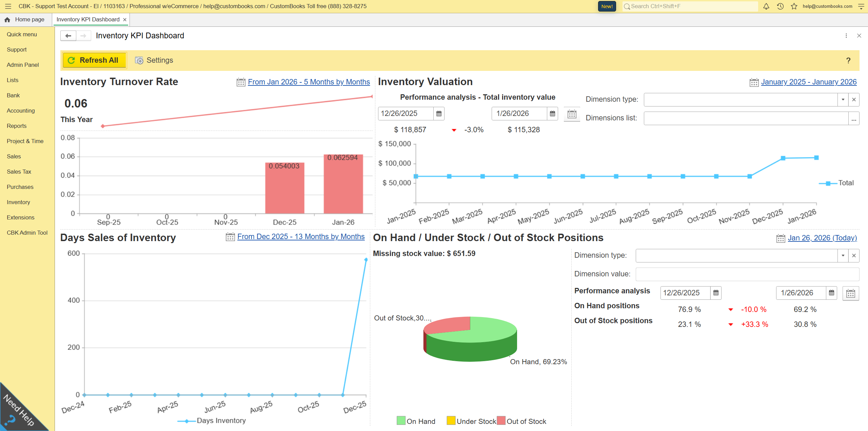
Task: Click the Refresh All button
Action: point(95,60)
